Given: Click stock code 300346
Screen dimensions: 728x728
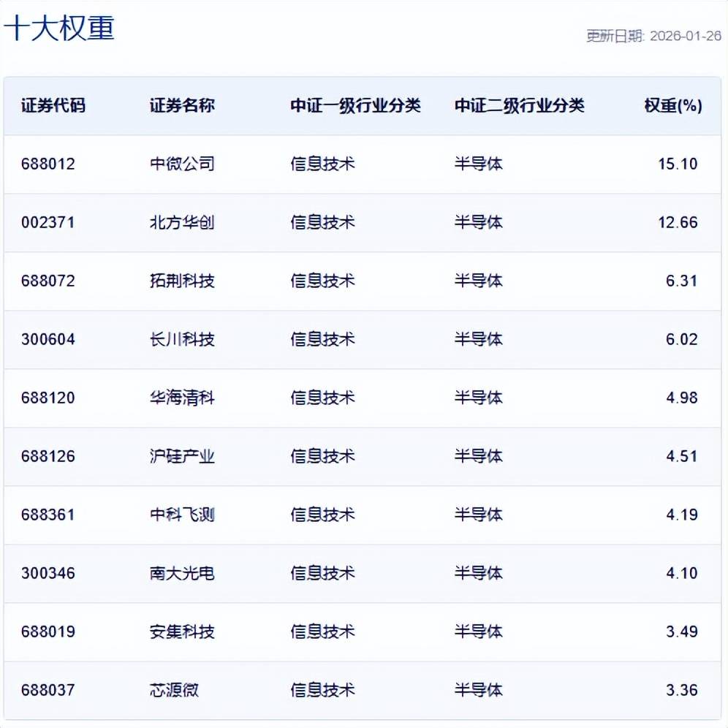Looking at the screenshot, I should 48,573.
